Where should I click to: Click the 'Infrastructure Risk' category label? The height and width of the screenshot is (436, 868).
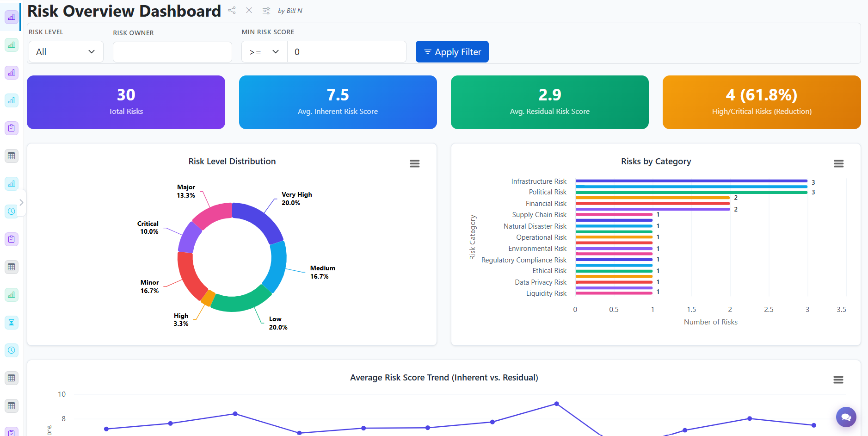coord(539,181)
